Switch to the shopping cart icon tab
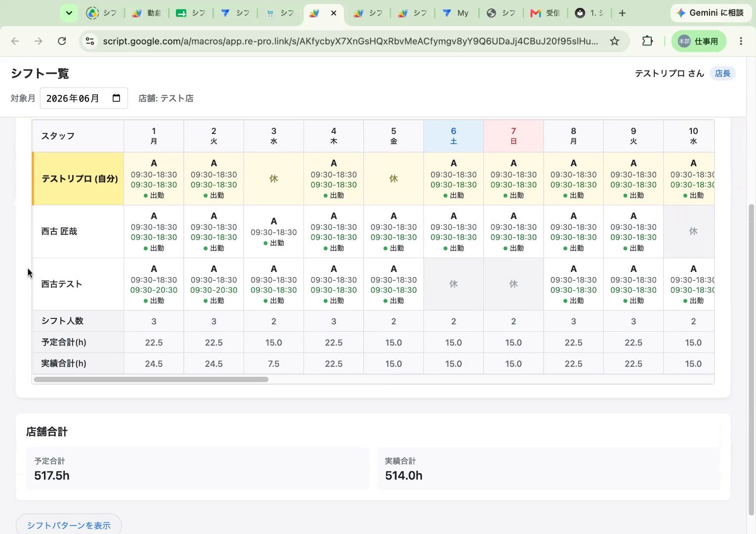Image resolution: width=756 pixels, height=534 pixels. 280,13
